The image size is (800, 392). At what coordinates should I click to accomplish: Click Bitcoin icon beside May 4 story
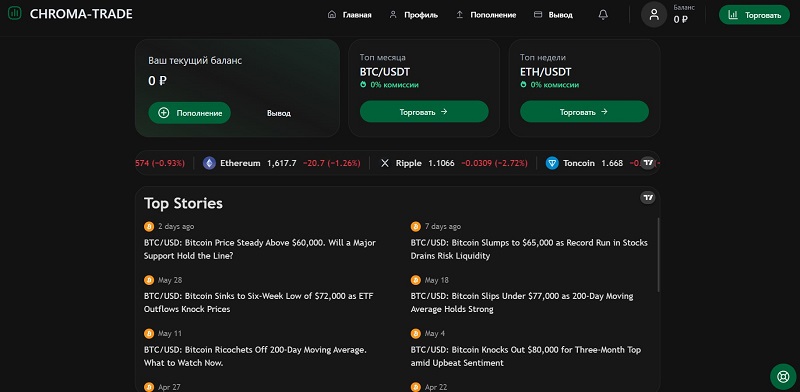point(416,334)
